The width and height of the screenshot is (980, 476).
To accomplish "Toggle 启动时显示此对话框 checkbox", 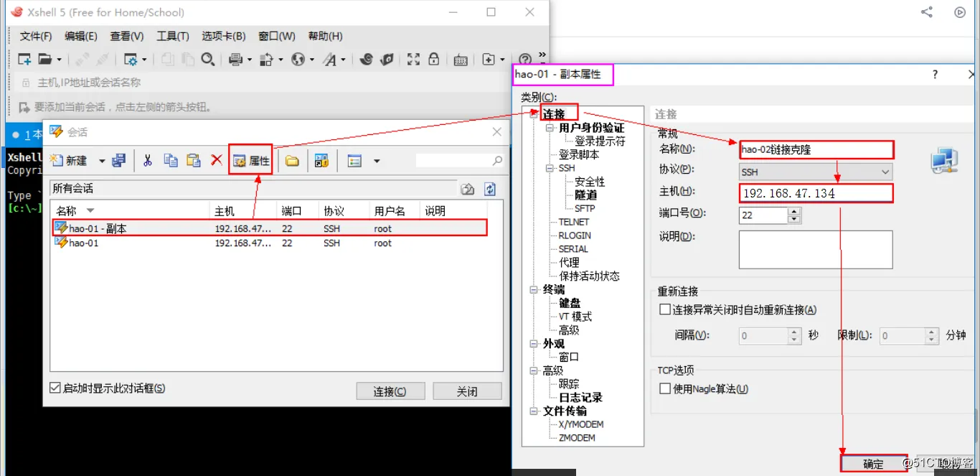I will pos(55,388).
